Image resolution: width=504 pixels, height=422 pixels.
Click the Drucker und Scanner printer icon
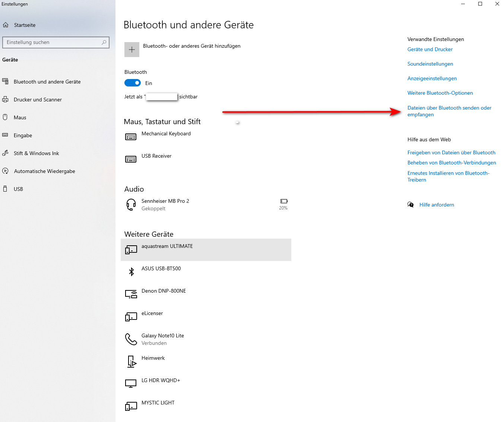tap(5, 99)
